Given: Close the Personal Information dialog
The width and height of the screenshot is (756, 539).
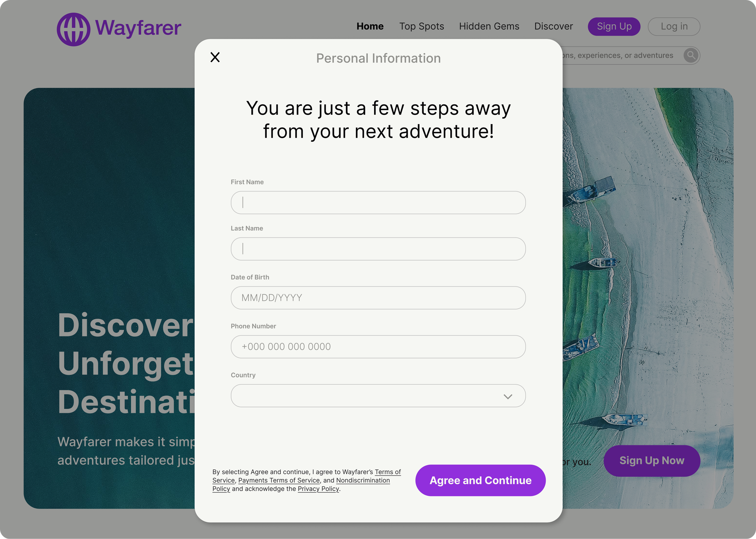Looking at the screenshot, I should (x=215, y=57).
